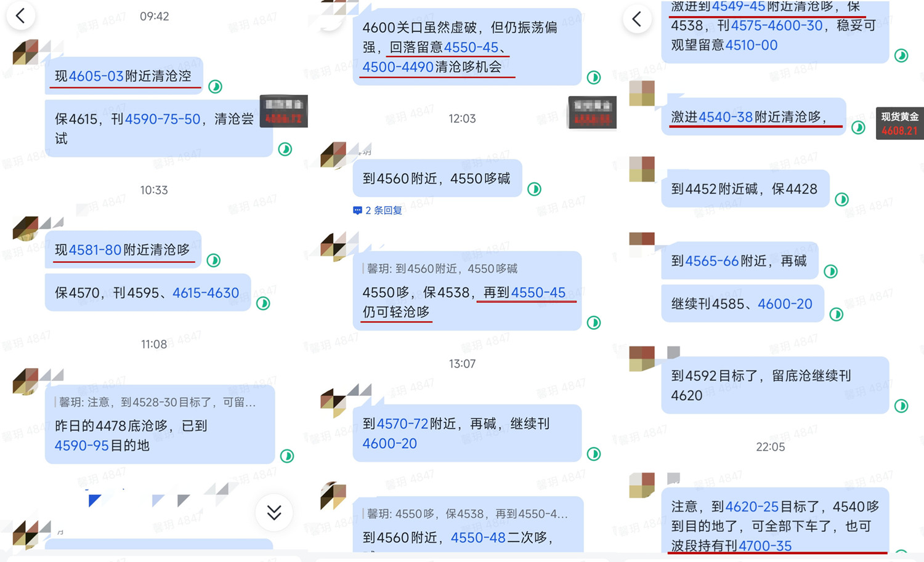Screen dimensions: 924x562
Task: Click the read-status icon beside the 现4605-03附近 message
Action: click(215, 87)
